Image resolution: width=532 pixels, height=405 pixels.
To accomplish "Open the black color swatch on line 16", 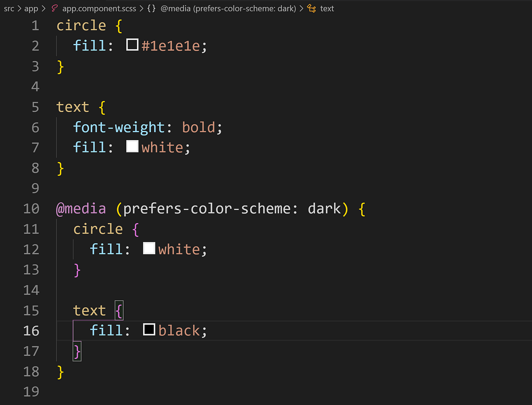I will (x=149, y=329).
